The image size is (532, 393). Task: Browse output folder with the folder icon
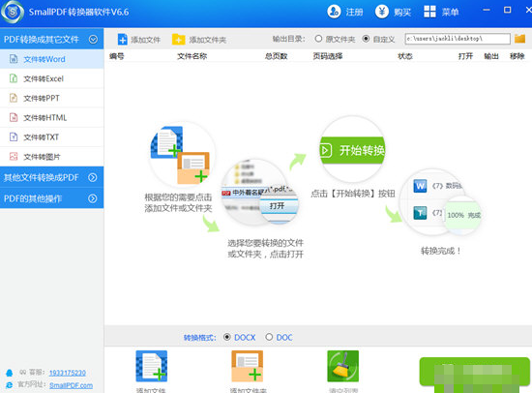(x=519, y=39)
